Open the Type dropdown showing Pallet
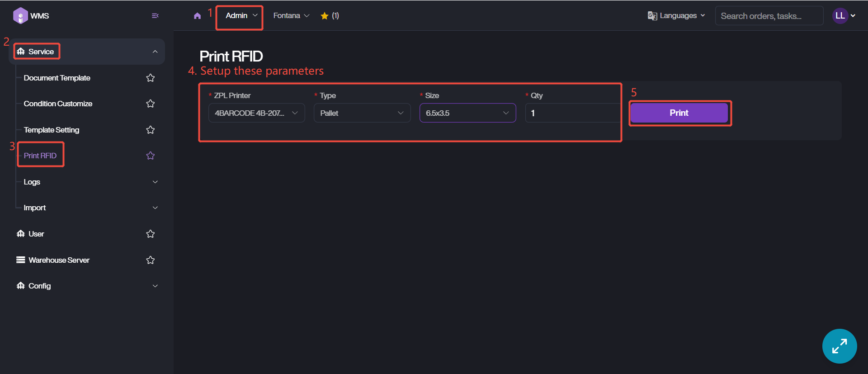The image size is (868, 374). (362, 113)
